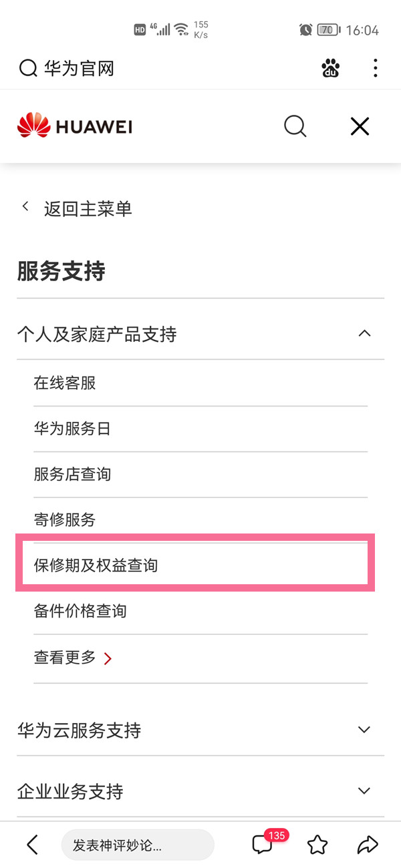The image size is (401, 868).
Task: Close the menu via the X icon
Action: tap(359, 126)
